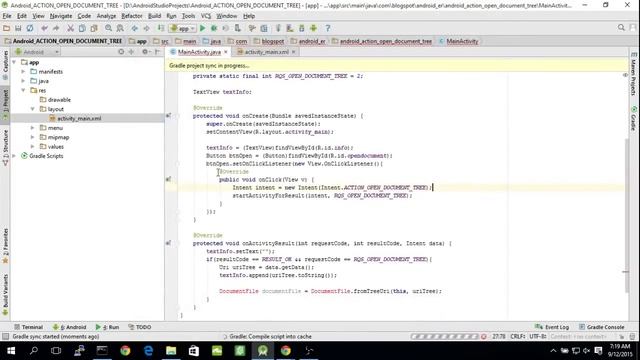This screenshot has width=640, height=360.
Task: Expand the values folder
Action: coord(33,147)
